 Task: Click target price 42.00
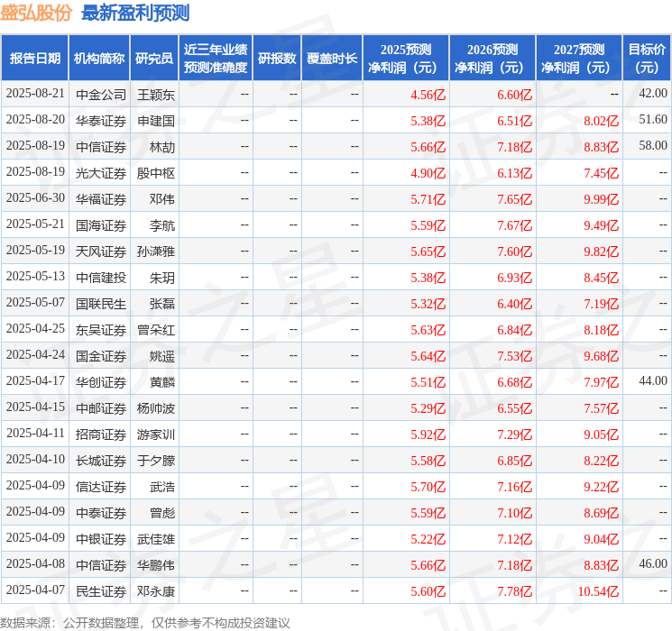click(653, 94)
